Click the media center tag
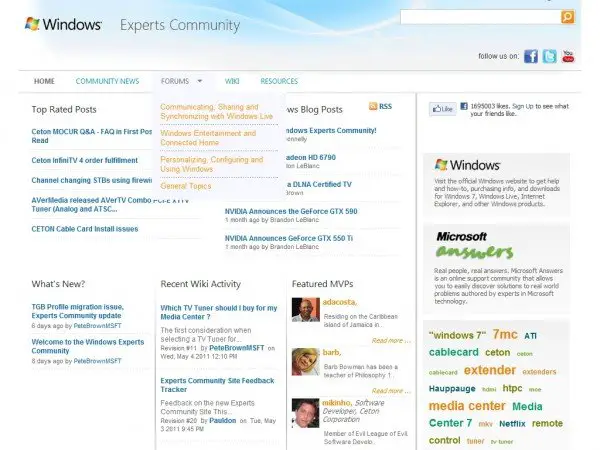 coord(467,406)
